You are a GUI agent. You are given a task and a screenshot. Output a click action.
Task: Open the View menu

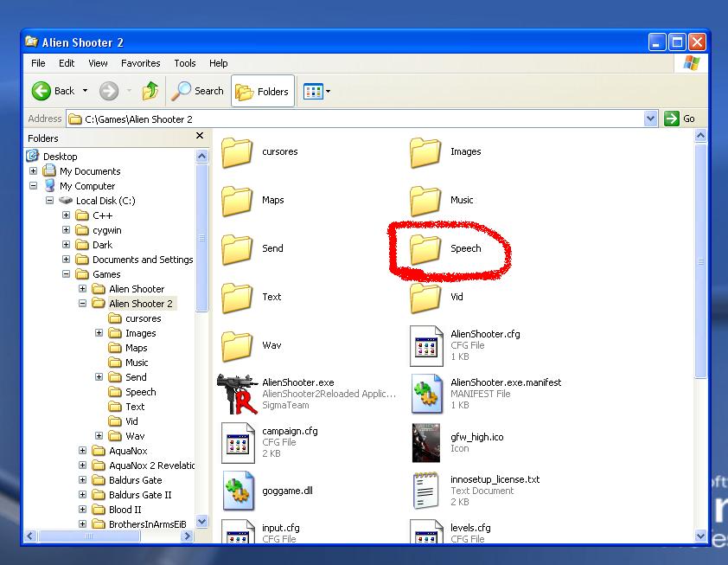point(98,63)
